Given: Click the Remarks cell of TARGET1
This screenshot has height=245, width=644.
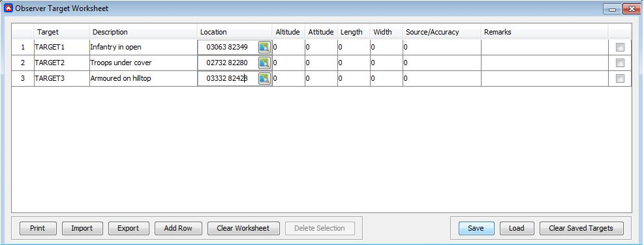Looking at the screenshot, I should (545, 47).
